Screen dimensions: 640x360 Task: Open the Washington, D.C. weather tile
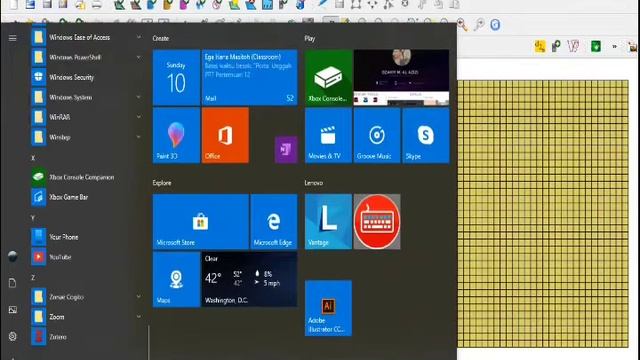(x=250, y=280)
